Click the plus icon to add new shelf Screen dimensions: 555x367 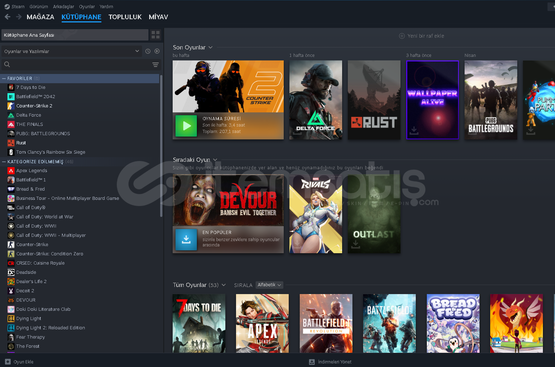402,36
